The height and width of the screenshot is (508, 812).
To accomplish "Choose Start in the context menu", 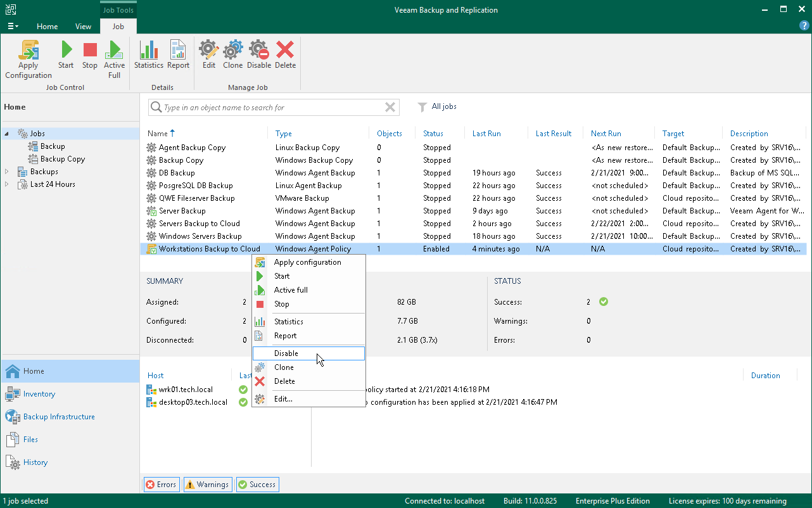I will pos(308,276).
